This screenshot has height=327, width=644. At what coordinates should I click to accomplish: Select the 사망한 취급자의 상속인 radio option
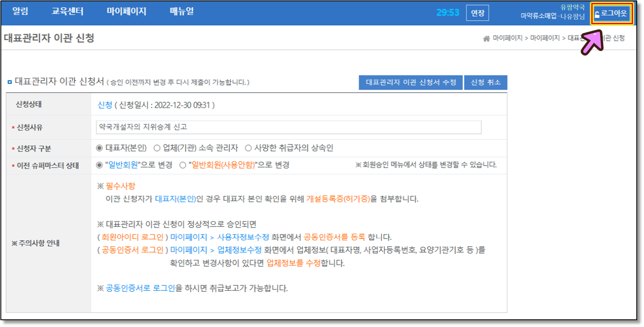point(248,148)
